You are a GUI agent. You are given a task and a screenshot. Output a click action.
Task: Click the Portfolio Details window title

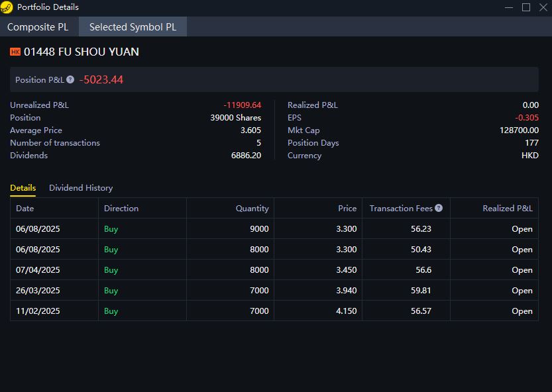point(48,7)
